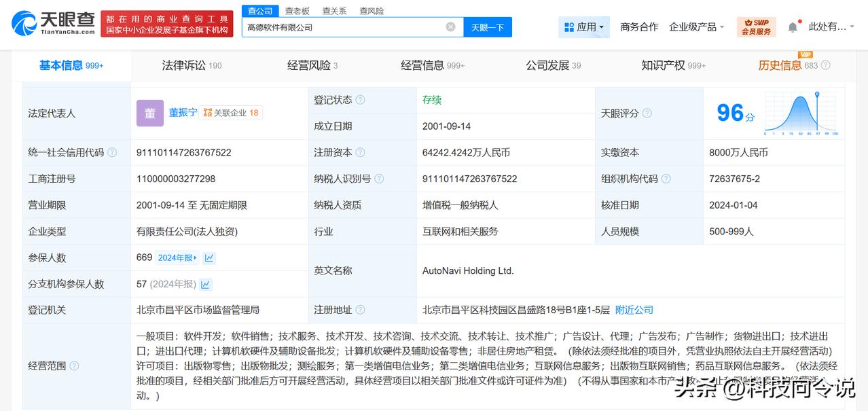Image resolution: width=868 pixels, height=411 pixels.
Task: Switch to the 查公司 search tab
Action: click(x=260, y=11)
